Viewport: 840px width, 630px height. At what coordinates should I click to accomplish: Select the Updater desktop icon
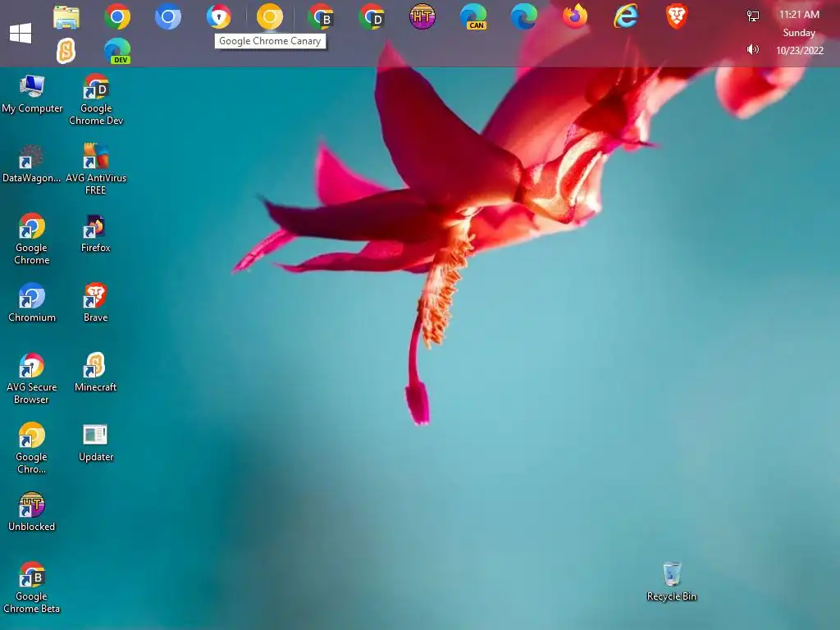96,443
